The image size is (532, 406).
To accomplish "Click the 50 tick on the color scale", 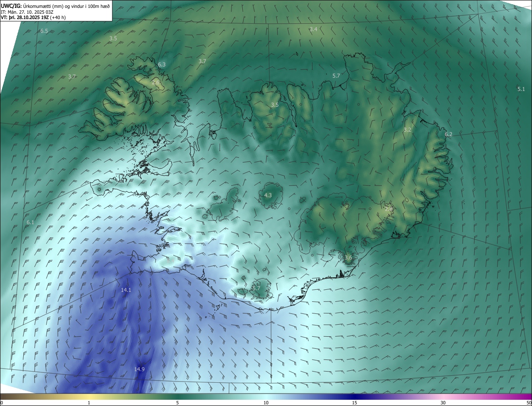I will 529,403.
